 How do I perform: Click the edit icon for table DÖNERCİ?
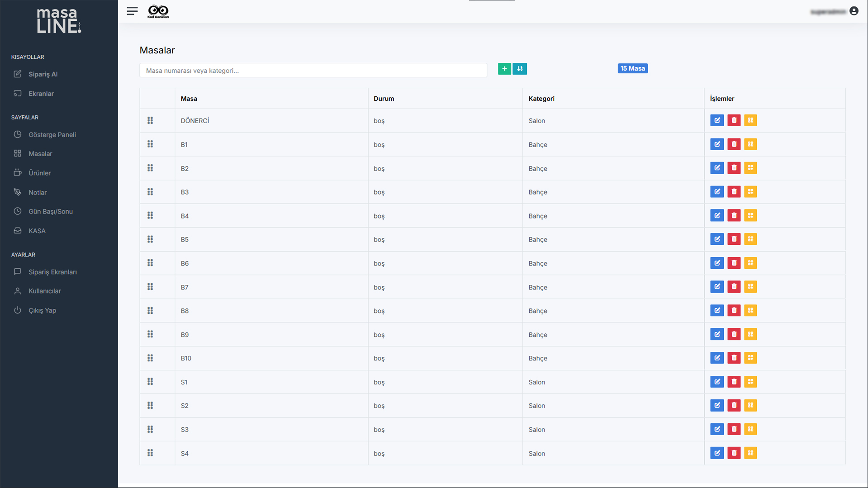click(x=717, y=120)
